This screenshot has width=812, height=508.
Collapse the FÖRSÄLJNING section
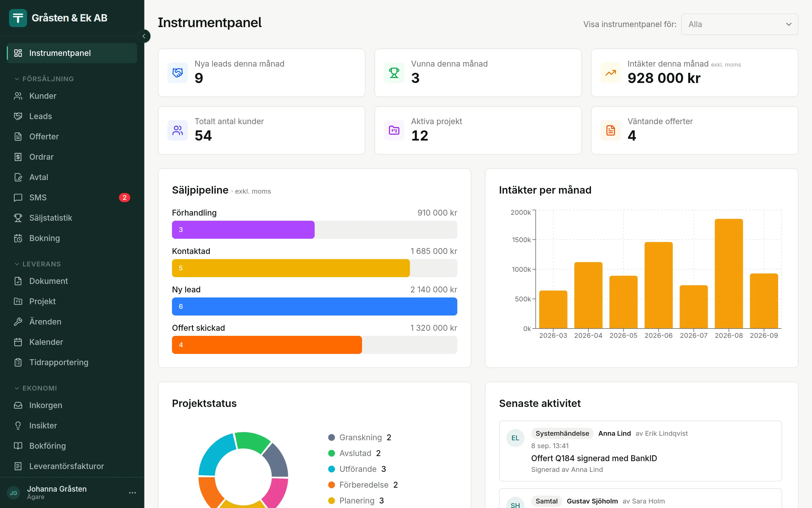(44, 79)
